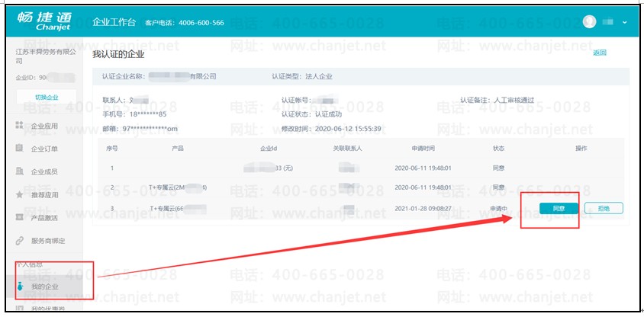Click the 状态 column header

pos(498,148)
